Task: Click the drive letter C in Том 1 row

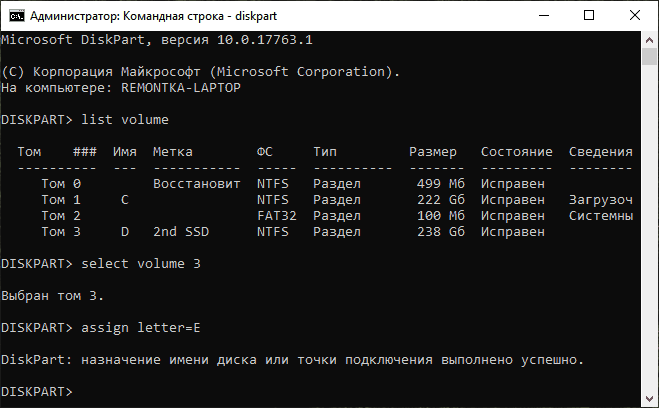Action: pos(125,200)
